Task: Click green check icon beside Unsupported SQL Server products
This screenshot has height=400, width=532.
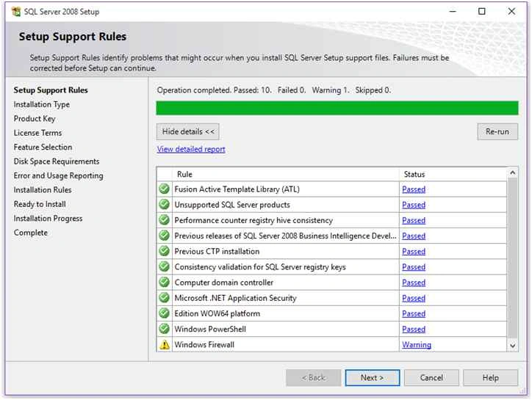Action: [x=164, y=205]
